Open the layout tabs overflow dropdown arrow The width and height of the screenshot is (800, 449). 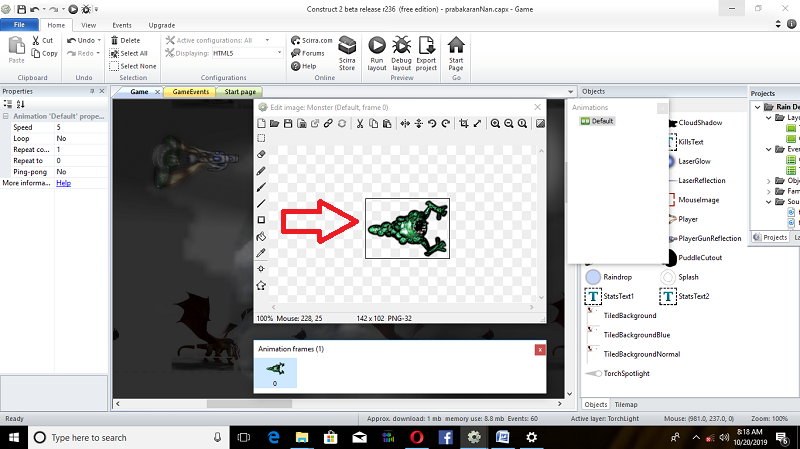(x=570, y=92)
